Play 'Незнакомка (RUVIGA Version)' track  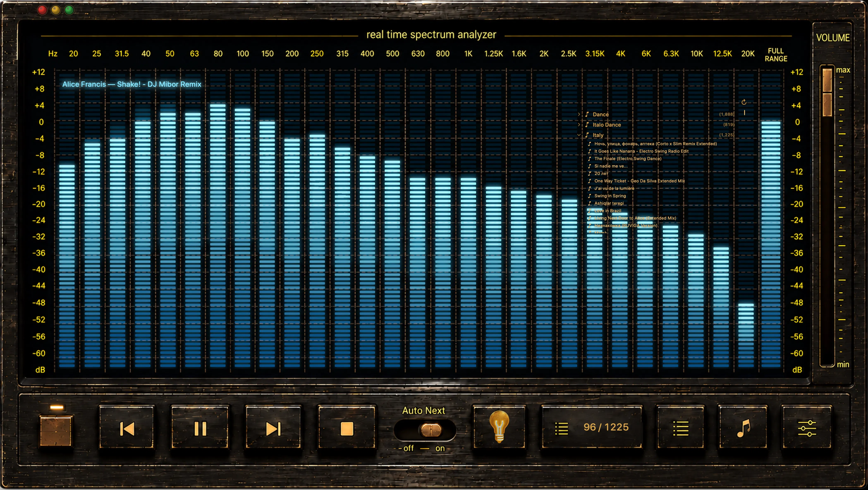(626, 226)
